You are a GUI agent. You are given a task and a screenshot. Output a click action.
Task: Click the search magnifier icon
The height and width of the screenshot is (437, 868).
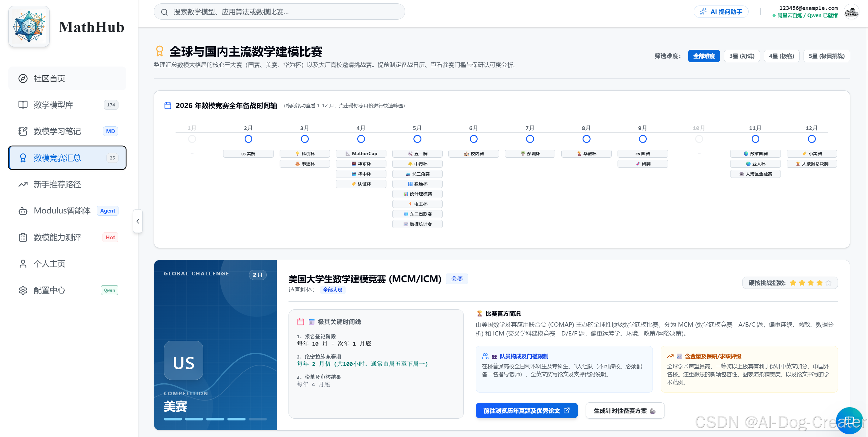point(165,12)
